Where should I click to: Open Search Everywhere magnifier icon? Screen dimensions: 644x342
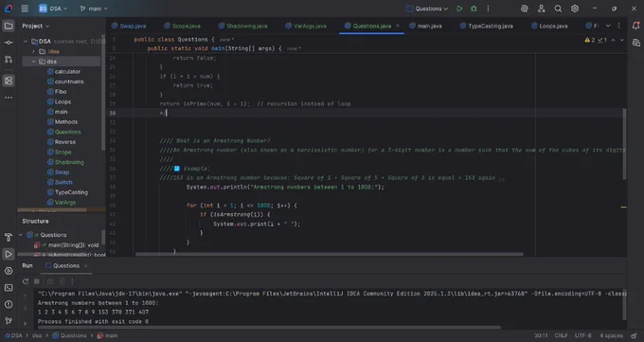558,9
